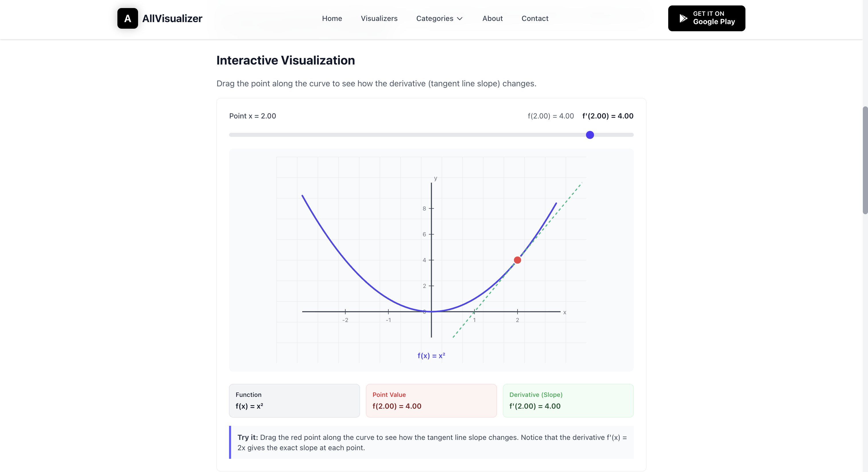868x472 pixels.
Task: Expand the Categories chevron arrow
Action: pyautogui.click(x=460, y=19)
